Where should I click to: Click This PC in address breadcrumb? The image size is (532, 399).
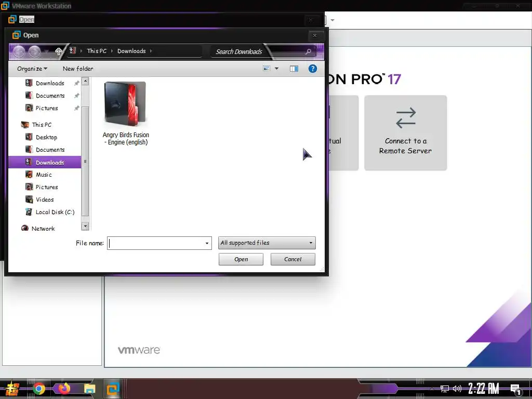97,51
